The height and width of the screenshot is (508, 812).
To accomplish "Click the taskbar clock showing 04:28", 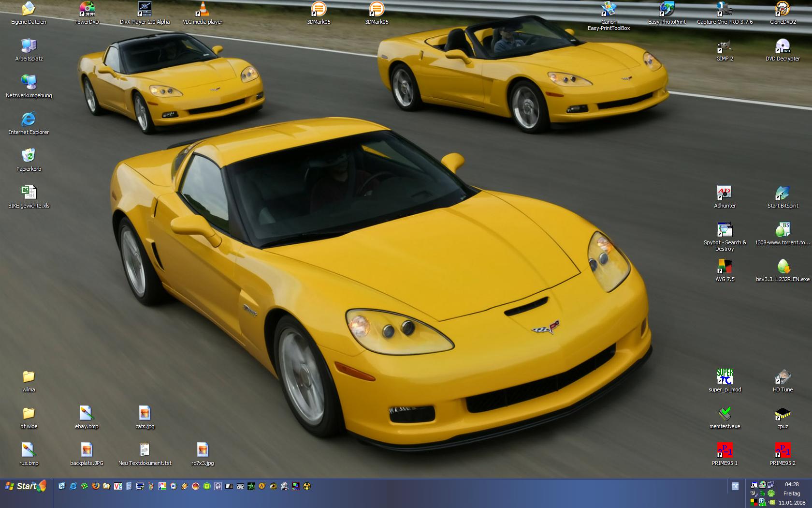I will coord(792,484).
